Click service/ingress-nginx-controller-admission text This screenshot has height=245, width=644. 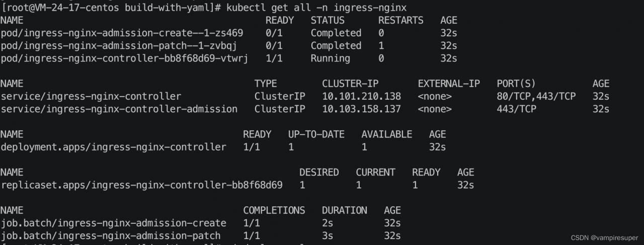click(x=119, y=109)
